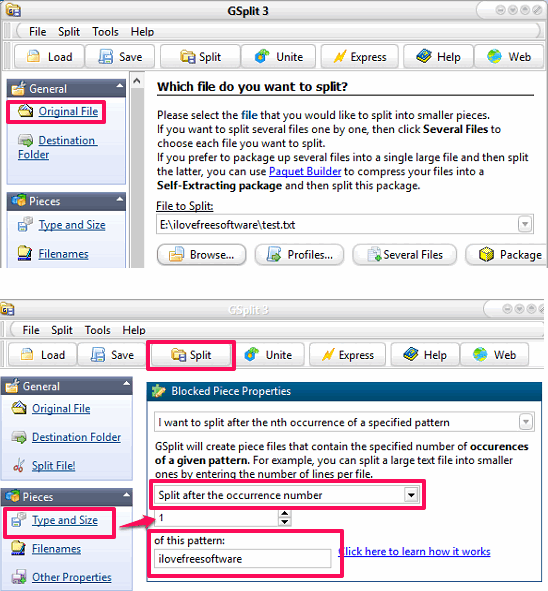Increase the occurrence number with up arrow
The height and width of the screenshot is (591, 548).
(x=285, y=514)
